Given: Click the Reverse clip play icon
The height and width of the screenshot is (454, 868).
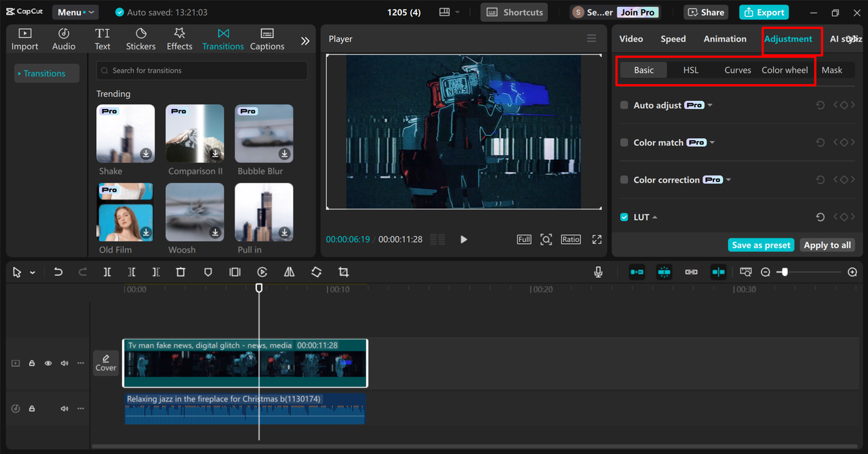Looking at the screenshot, I should pyautogui.click(x=262, y=272).
